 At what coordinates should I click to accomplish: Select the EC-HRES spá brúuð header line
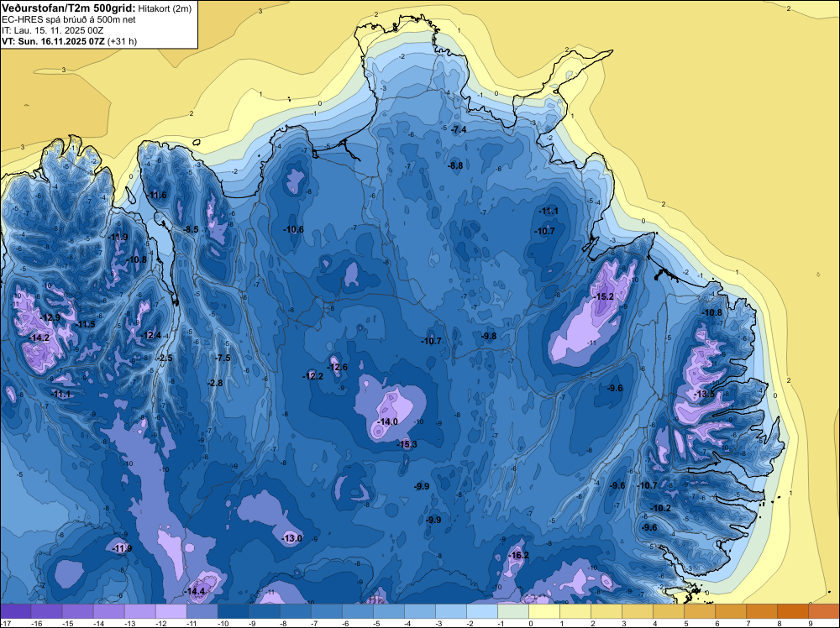[x=69, y=20]
